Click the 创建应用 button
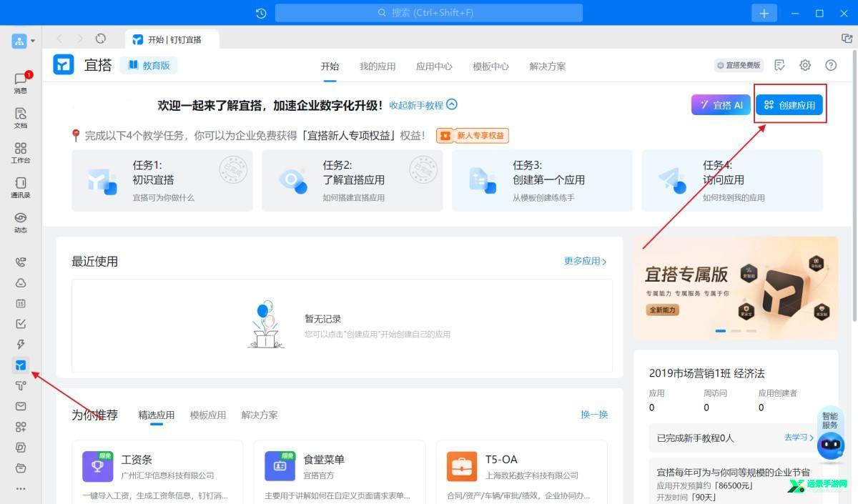Screen dimensions: 858x504 click(x=789, y=105)
